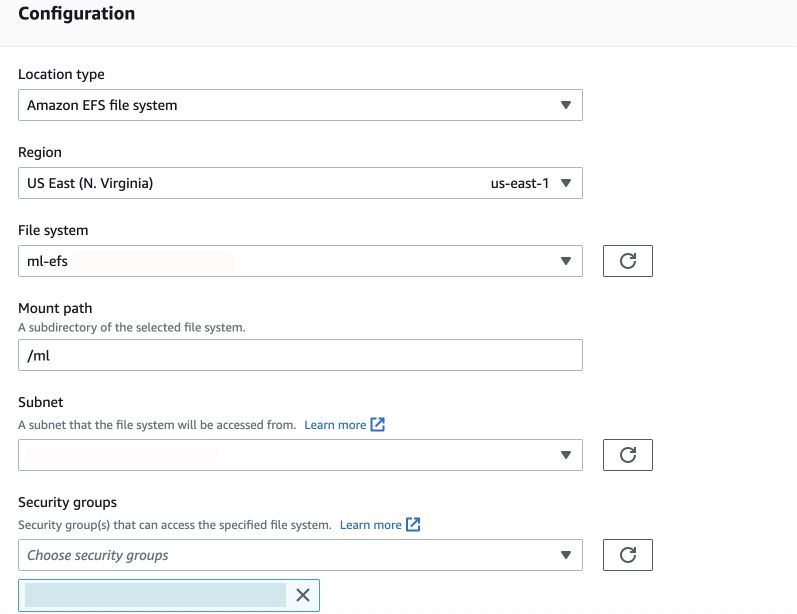Open the Amazon EFS file system location dropdown
This screenshot has height=614, width=797.
point(300,105)
